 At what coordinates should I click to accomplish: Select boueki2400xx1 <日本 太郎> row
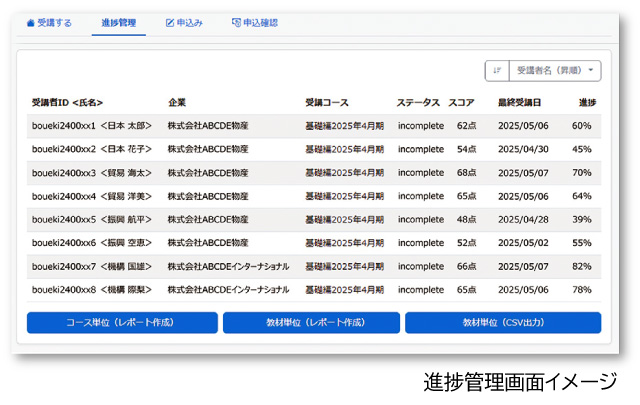click(x=314, y=126)
